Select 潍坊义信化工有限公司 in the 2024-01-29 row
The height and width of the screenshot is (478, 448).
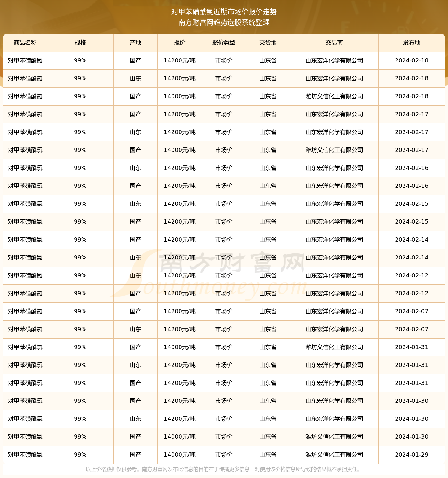(x=334, y=455)
